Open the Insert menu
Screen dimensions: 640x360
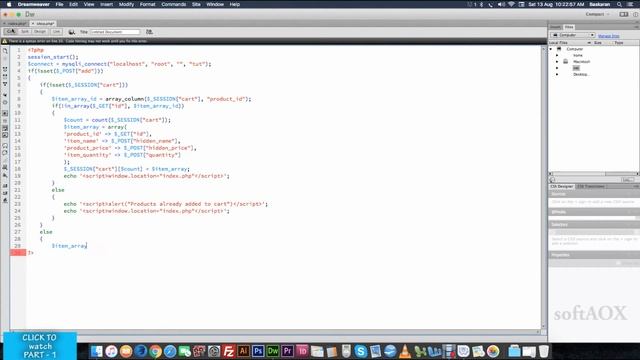(107, 4)
